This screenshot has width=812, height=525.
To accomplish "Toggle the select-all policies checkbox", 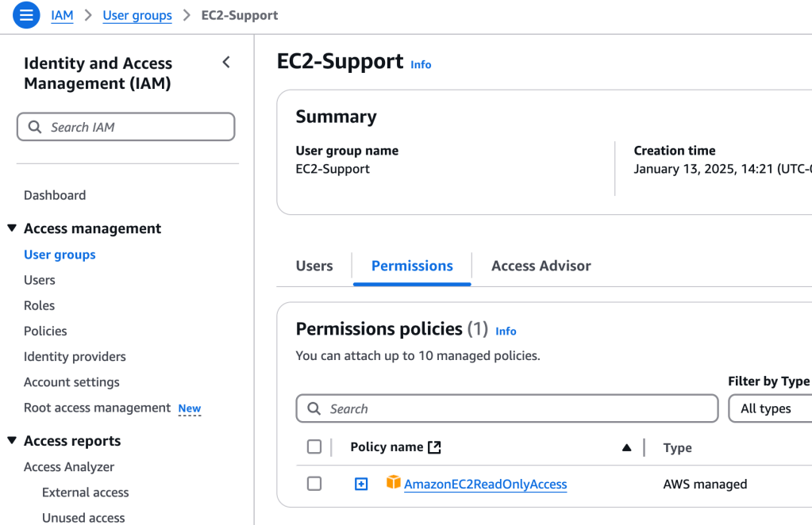I will [314, 447].
